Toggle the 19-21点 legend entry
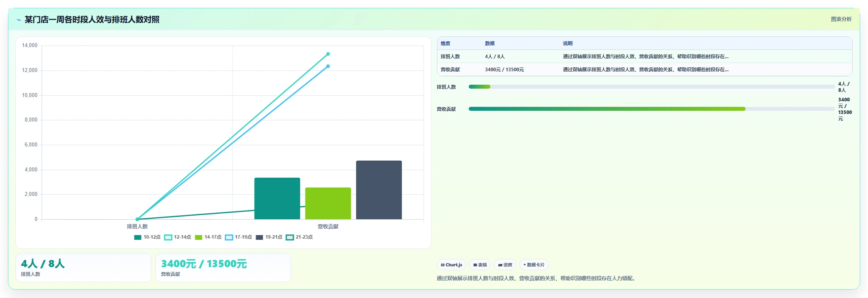Viewport: 868px width, 298px height. tap(269, 237)
